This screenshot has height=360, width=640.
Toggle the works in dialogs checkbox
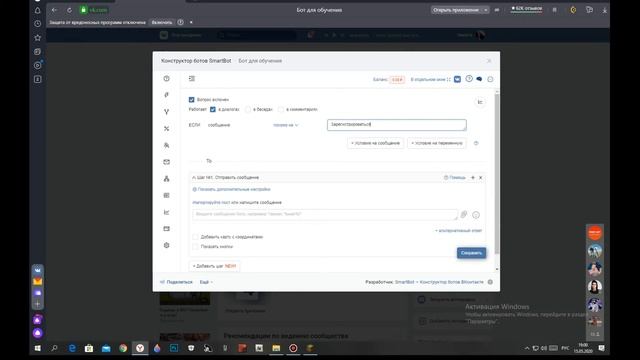pos(213,109)
